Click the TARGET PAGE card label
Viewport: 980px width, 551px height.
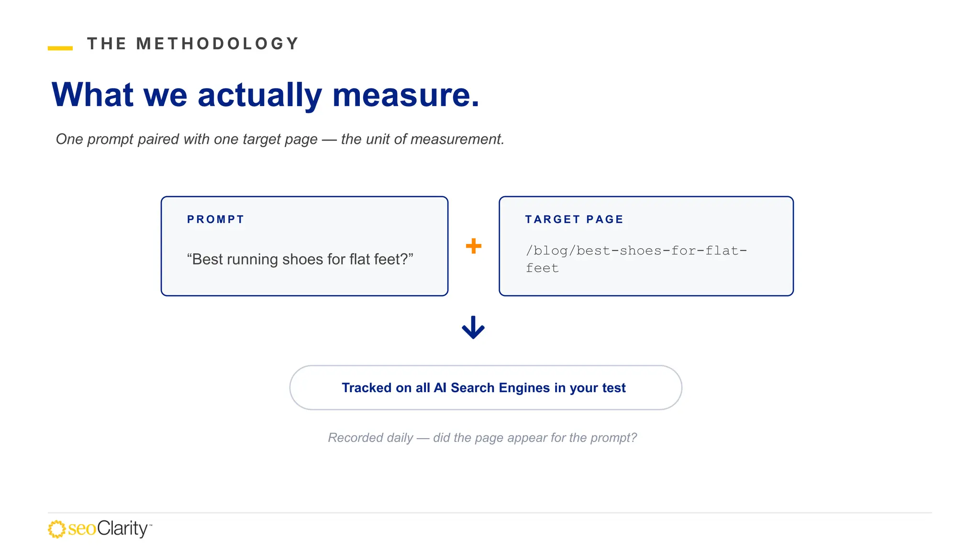tap(574, 220)
